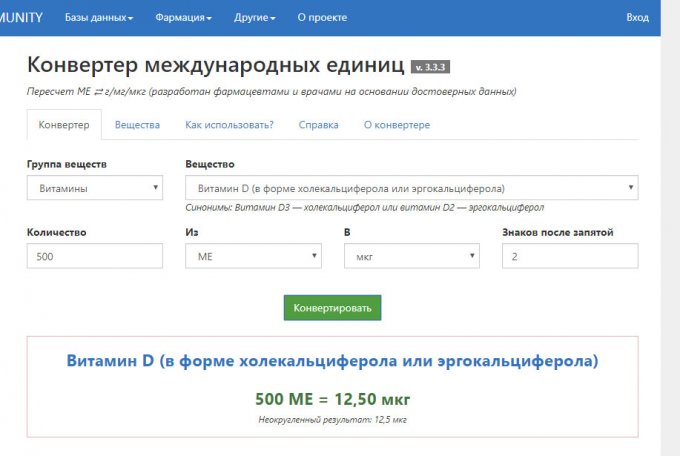Expand the Другие navigation menu
Screen dimensions: 680x456
point(255,18)
